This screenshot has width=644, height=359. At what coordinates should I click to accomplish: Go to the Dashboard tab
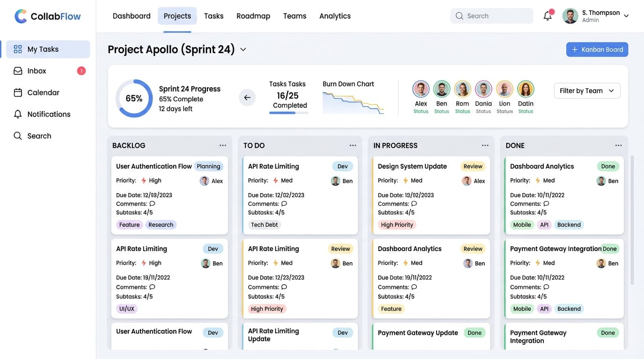(x=132, y=16)
